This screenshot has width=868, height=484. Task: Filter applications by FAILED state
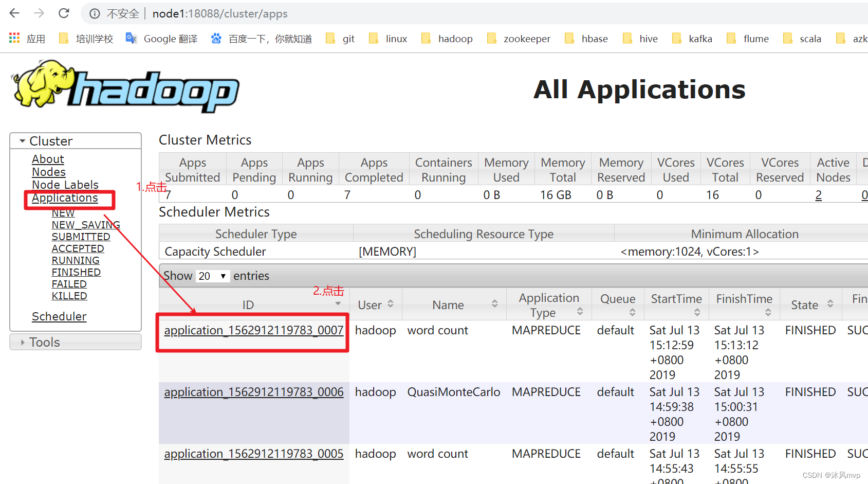click(69, 284)
